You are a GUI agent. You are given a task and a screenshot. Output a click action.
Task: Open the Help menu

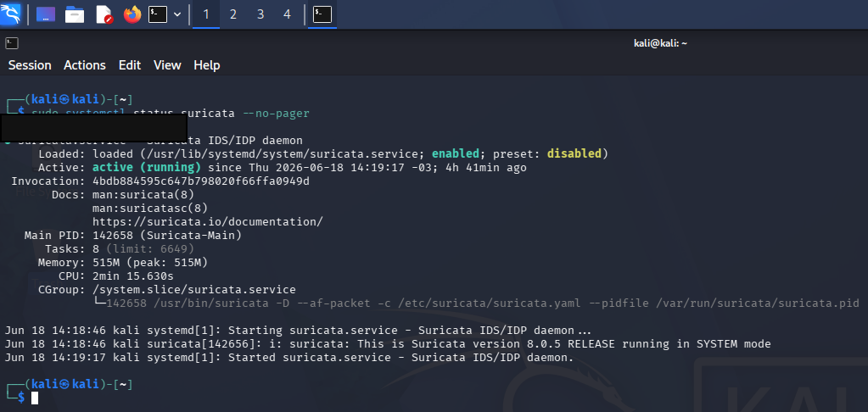tap(207, 65)
